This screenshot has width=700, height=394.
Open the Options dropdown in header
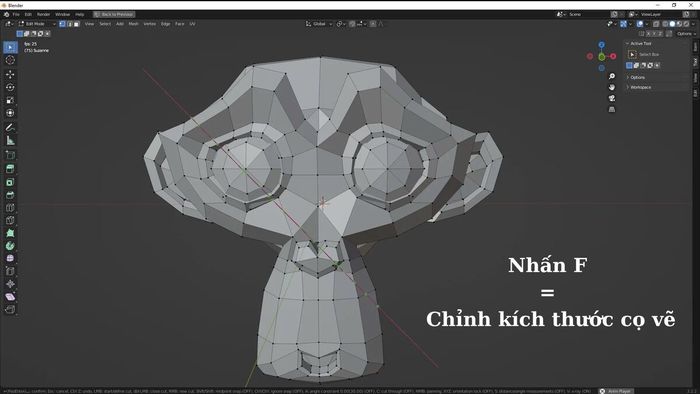coord(686,33)
